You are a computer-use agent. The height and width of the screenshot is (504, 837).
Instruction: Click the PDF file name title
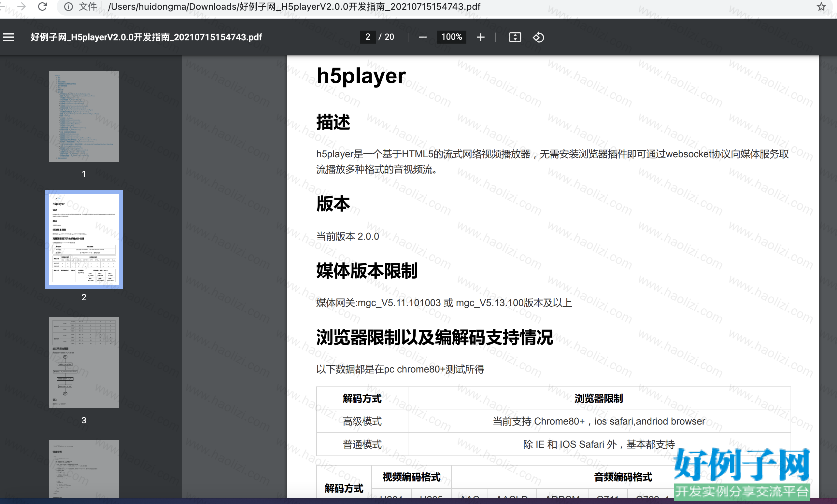point(146,37)
